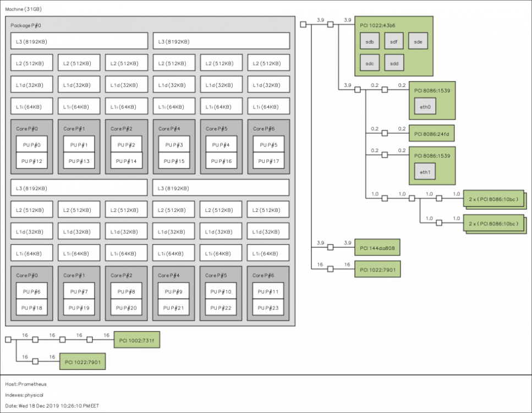Click the PU P#22 box

click(x=221, y=308)
